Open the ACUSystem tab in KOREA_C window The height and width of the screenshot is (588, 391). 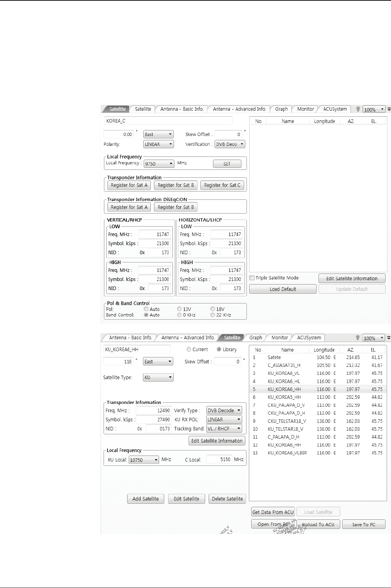coord(335,109)
